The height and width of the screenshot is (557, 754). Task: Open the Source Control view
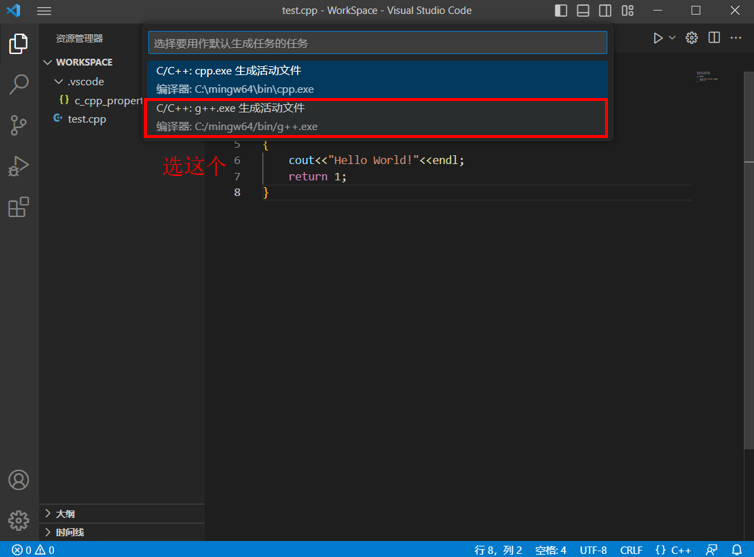[x=19, y=125]
